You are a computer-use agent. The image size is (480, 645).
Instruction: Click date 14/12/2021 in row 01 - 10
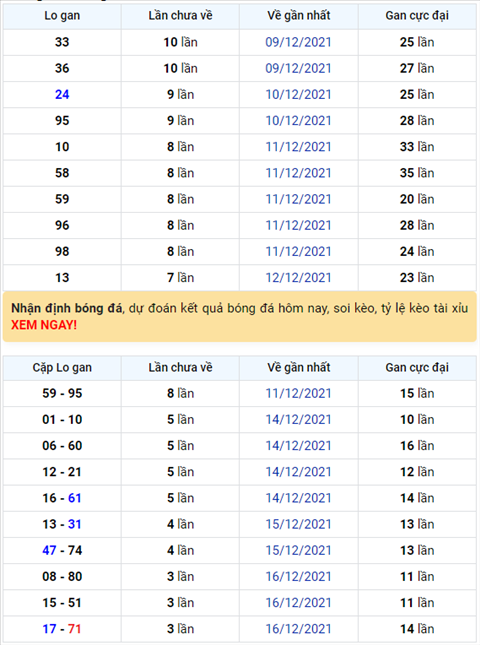(x=298, y=420)
